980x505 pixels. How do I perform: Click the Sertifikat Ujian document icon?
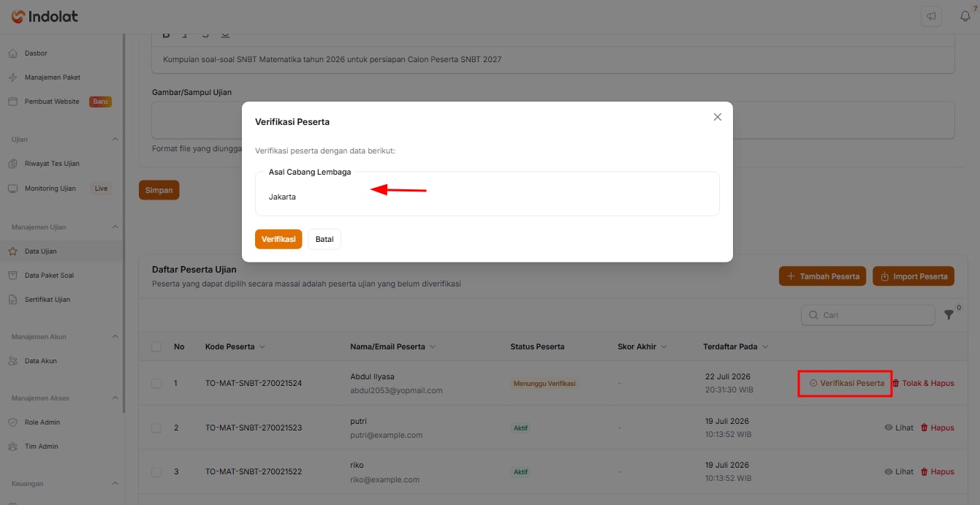click(x=12, y=300)
